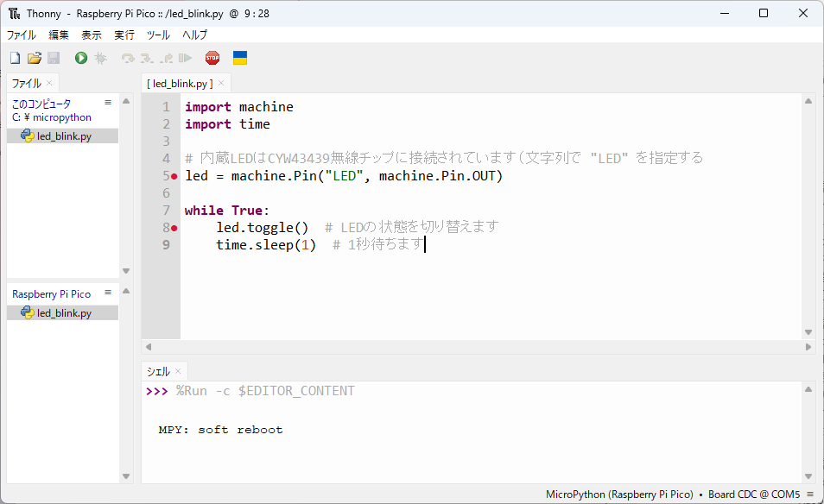This screenshot has height=504, width=824.
Task: Open the このコンピュータ panel menu
Action: tap(108, 103)
